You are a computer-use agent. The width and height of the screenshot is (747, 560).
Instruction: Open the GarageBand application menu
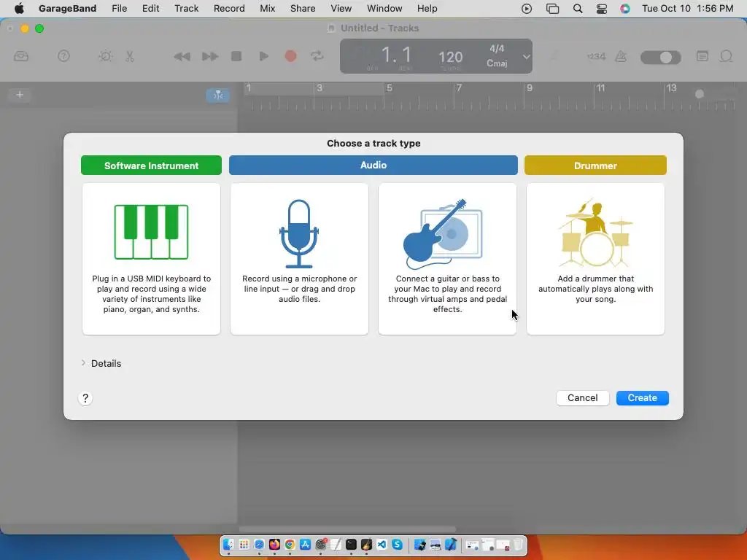pyautogui.click(x=67, y=8)
